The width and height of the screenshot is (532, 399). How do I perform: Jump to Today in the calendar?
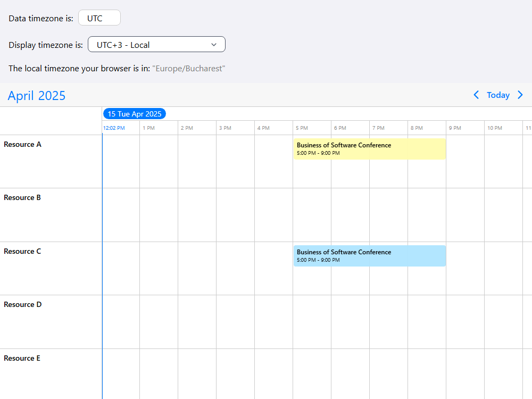498,95
